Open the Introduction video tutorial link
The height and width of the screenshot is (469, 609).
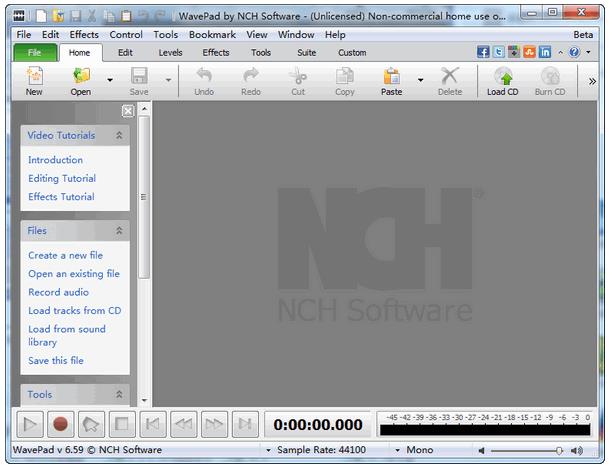[x=55, y=160]
